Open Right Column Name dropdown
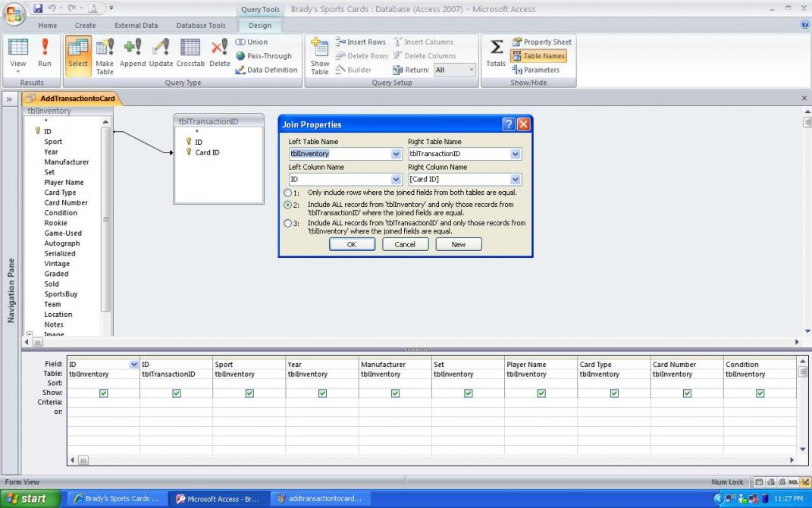Image resolution: width=812 pixels, height=508 pixels. click(x=516, y=179)
